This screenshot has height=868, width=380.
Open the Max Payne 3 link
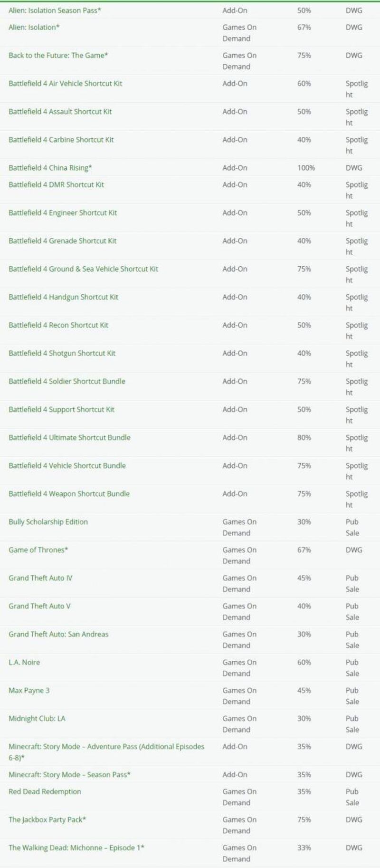point(29,690)
